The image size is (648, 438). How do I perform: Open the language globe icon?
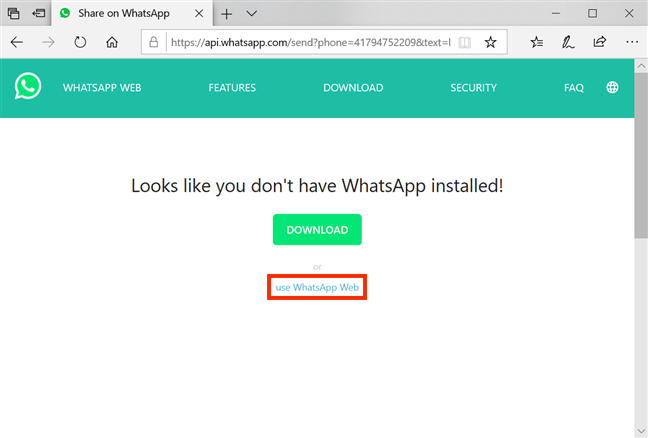612,87
